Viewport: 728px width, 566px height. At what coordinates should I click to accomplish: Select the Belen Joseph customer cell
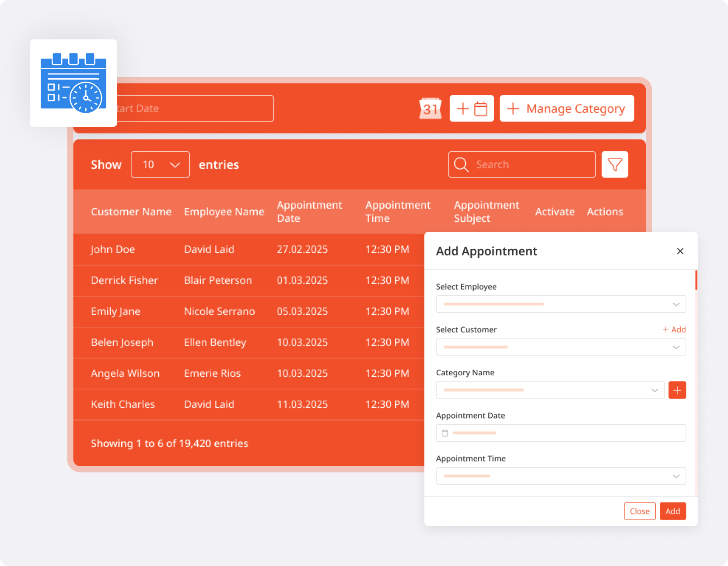122,342
